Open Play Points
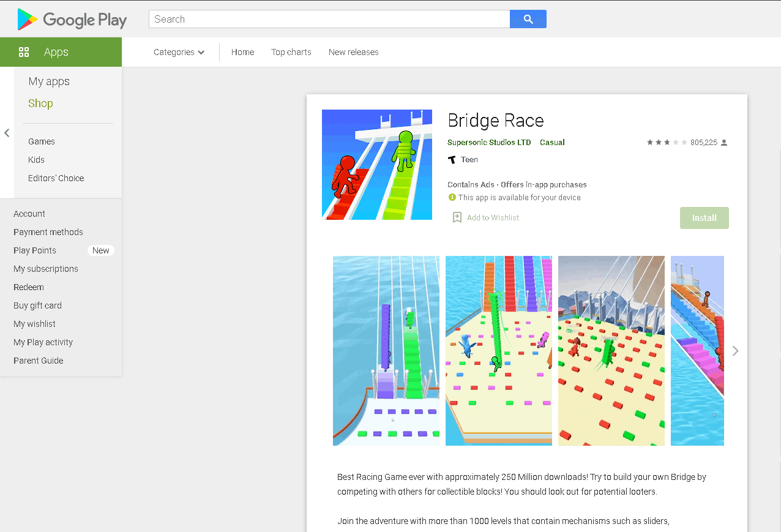This screenshot has width=781, height=532. [35, 250]
